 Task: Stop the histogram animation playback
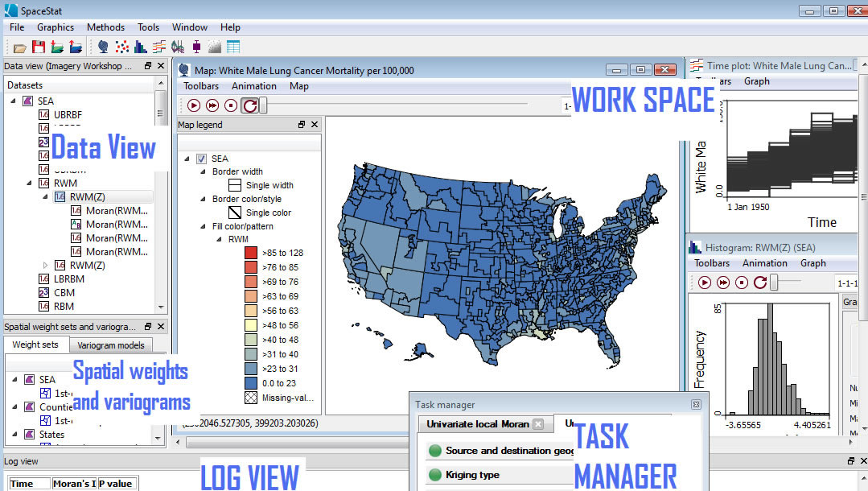click(742, 283)
